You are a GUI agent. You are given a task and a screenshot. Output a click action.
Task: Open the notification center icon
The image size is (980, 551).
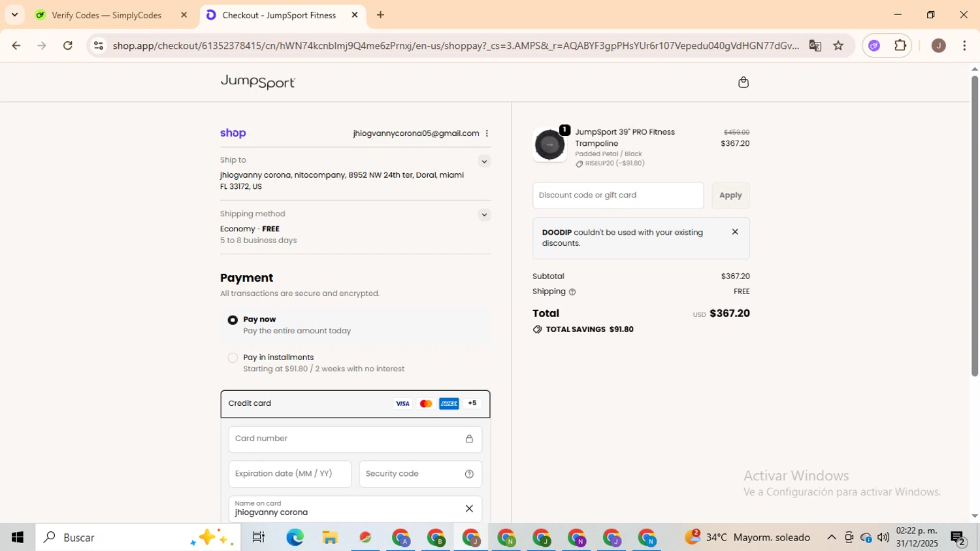click(x=958, y=538)
